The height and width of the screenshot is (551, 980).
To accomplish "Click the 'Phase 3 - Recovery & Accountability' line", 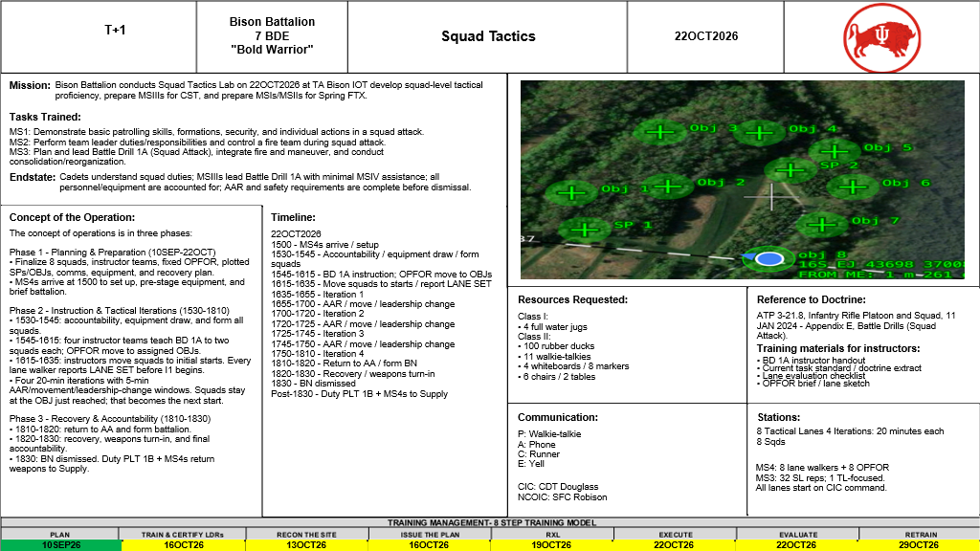I will coord(110,419).
